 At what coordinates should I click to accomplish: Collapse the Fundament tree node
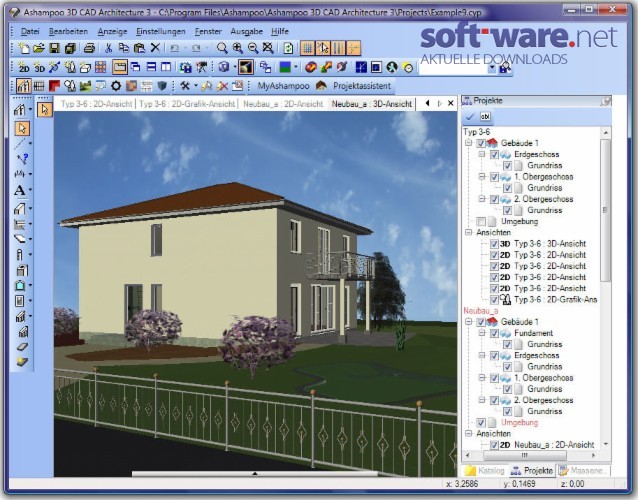click(x=482, y=333)
